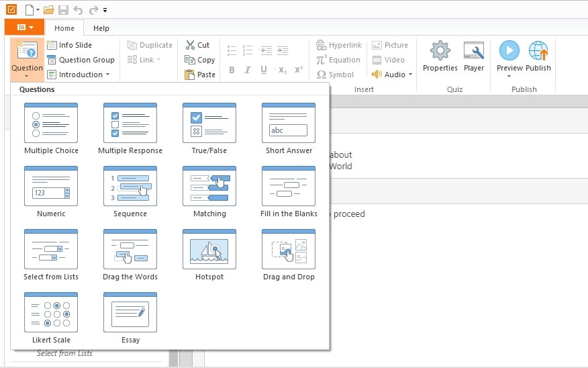Click the Paste button

(x=200, y=75)
